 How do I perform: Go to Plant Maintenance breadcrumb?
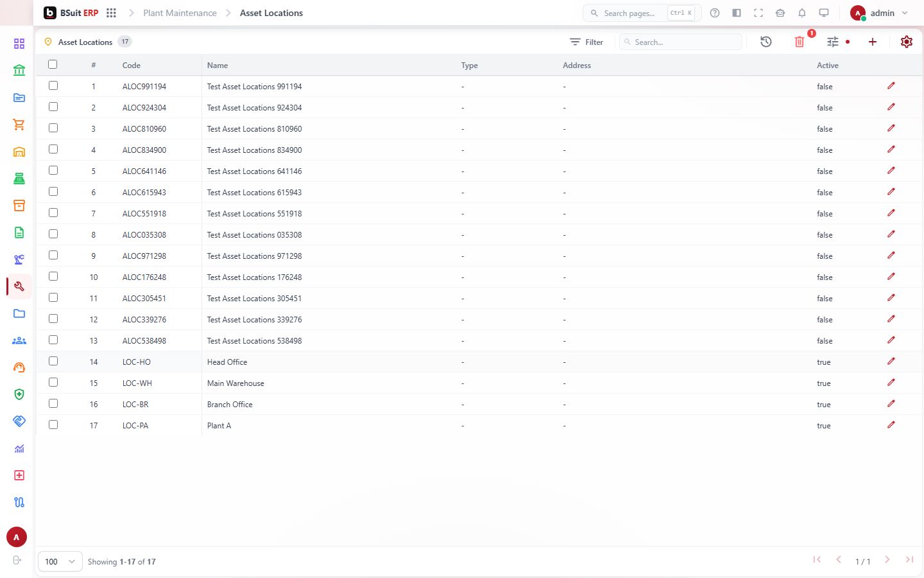(180, 13)
